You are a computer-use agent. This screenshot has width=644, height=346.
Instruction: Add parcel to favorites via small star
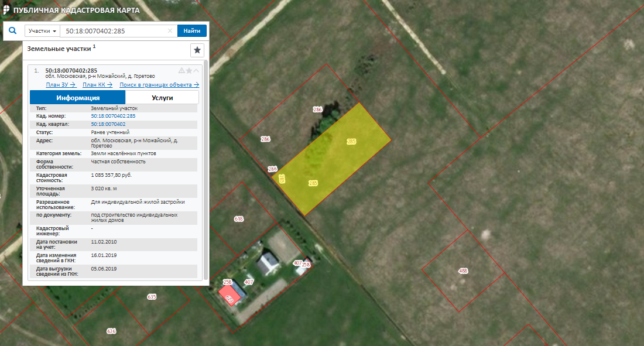click(x=189, y=71)
